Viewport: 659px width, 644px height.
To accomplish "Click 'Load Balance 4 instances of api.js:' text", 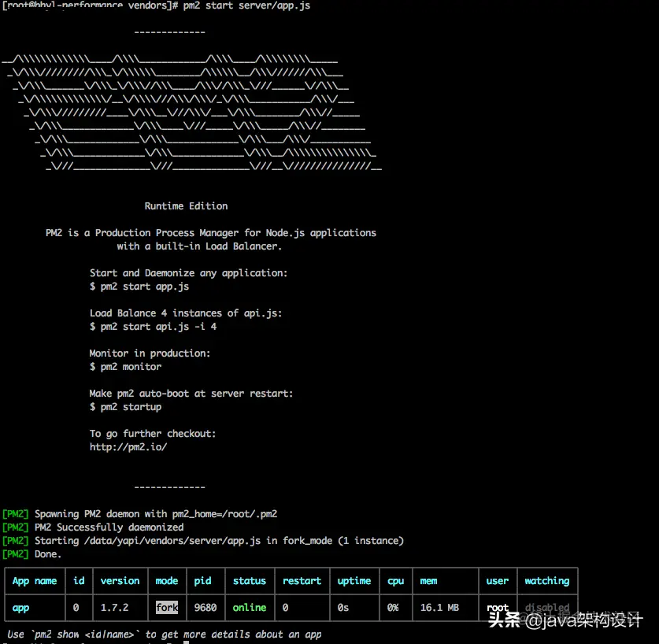I will (186, 313).
